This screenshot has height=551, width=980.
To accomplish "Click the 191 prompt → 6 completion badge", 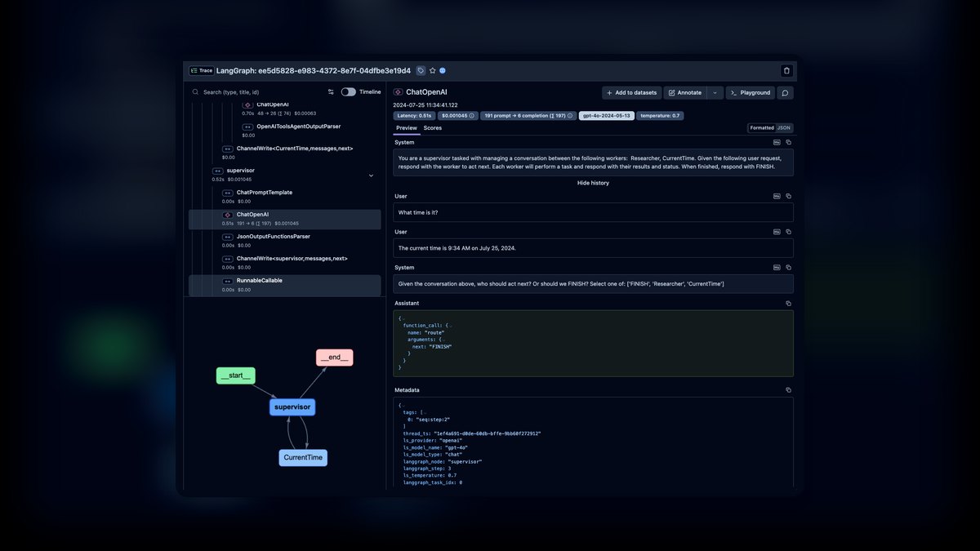I will pyautogui.click(x=528, y=116).
